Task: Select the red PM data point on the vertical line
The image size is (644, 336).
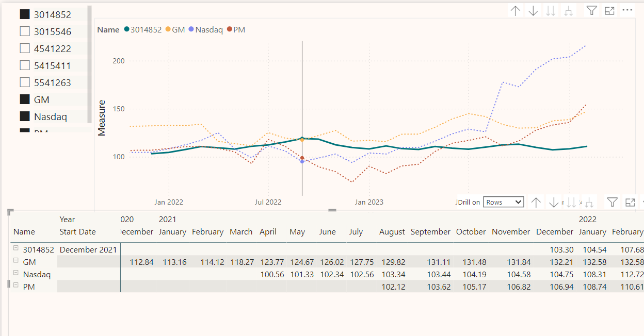Action: coord(302,158)
